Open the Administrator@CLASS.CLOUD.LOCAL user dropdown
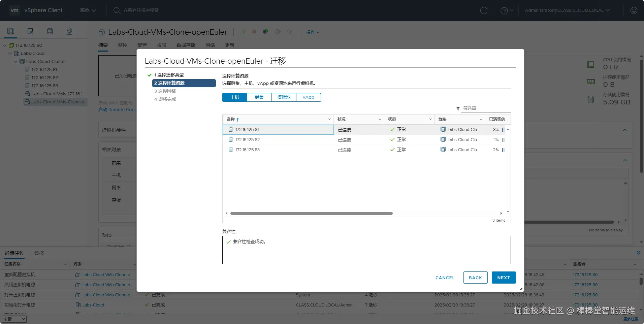This screenshot has width=644, height=324. pos(567,10)
